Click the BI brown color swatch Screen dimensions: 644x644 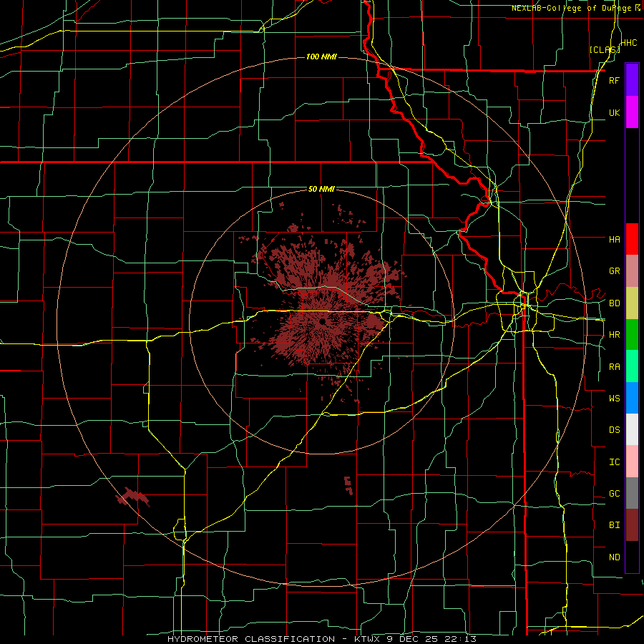pos(632,525)
